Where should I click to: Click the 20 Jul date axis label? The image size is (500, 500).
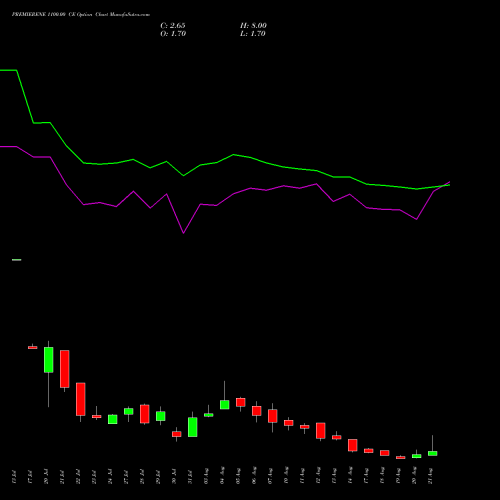(46, 477)
